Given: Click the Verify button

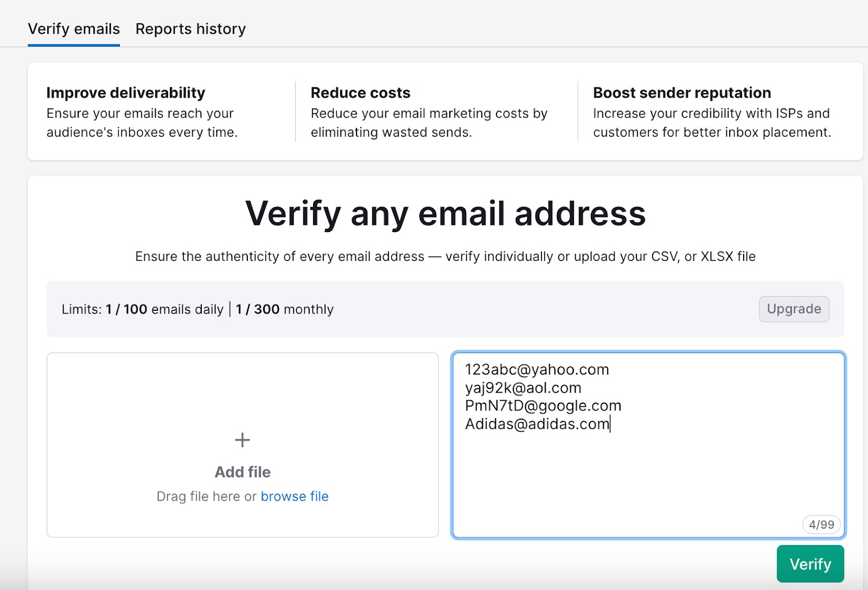Looking at the screenshot, I should click(x=809, y=563).
